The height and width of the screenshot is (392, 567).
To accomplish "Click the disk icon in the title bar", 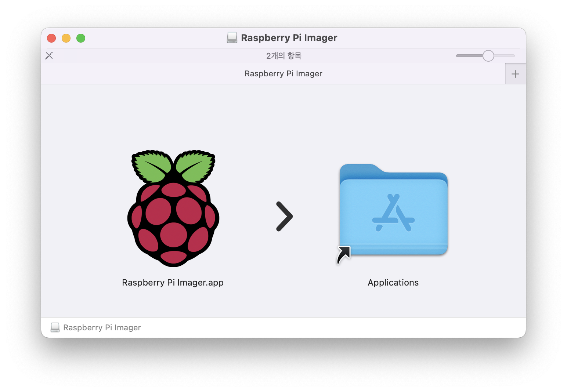I will (232, 38).
